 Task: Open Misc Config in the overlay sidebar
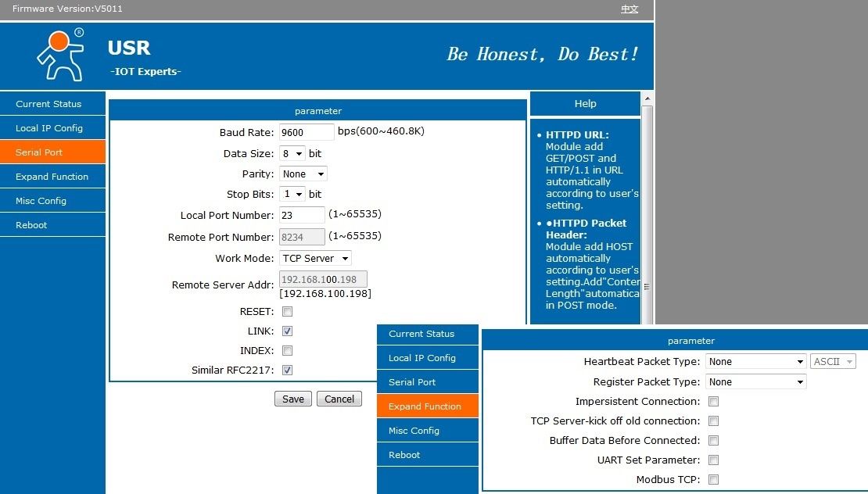point(428,431)
